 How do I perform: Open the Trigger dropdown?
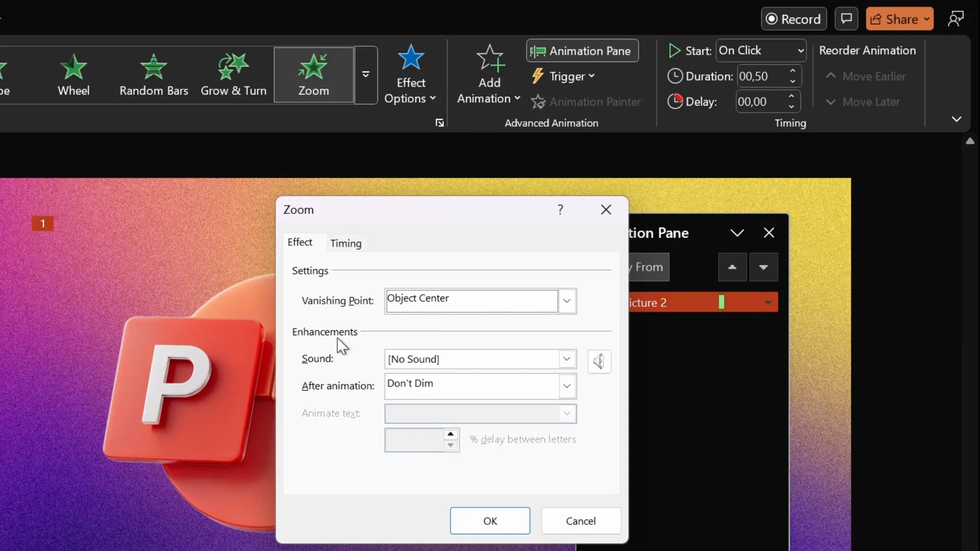click(563, 76)
